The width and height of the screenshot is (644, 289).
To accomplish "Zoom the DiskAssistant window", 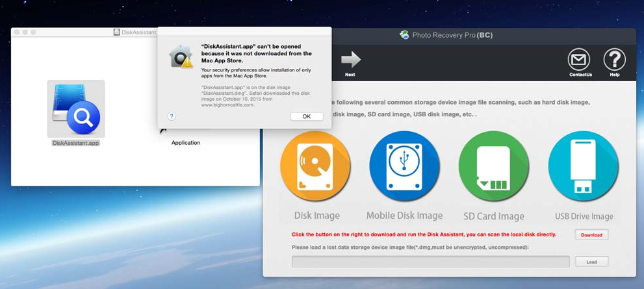I will click(33, 32).
